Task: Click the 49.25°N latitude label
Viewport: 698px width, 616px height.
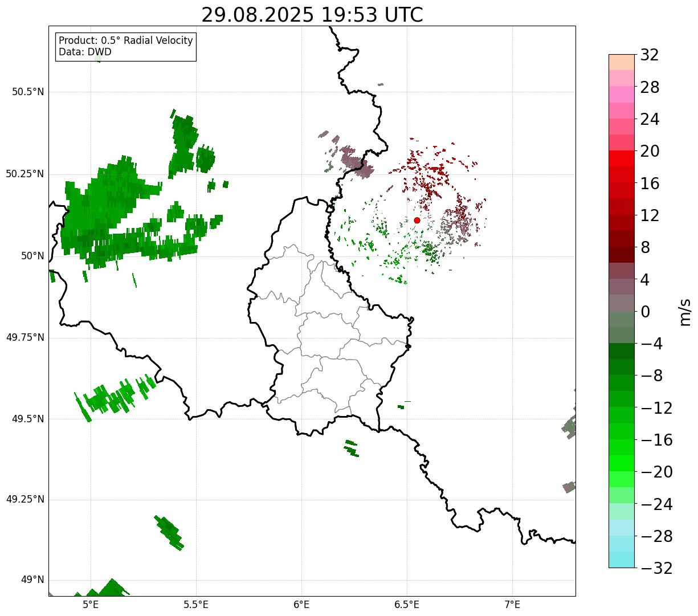Action: click(x=25, y=499)
